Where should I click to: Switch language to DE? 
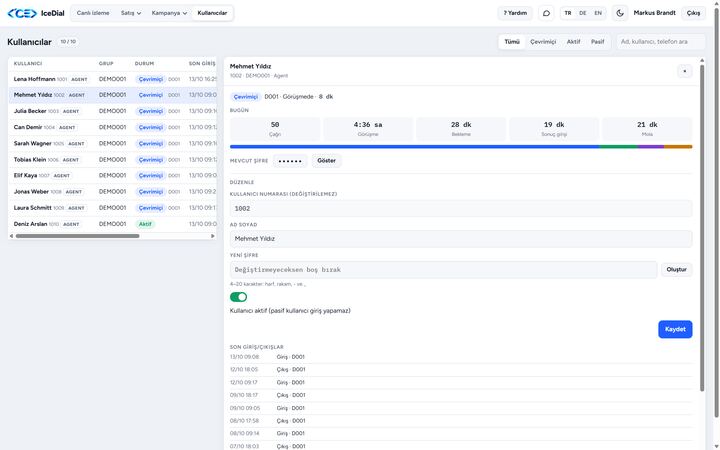[583, 13]
